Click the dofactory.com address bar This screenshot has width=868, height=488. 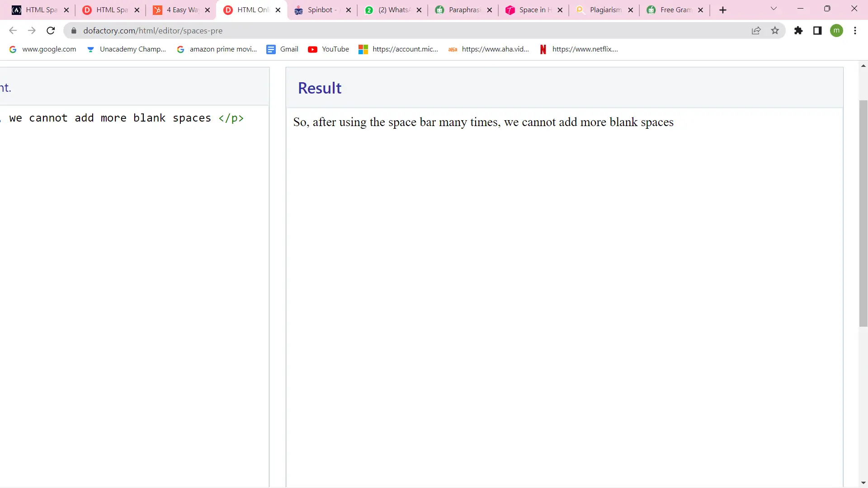coord(153,30)
